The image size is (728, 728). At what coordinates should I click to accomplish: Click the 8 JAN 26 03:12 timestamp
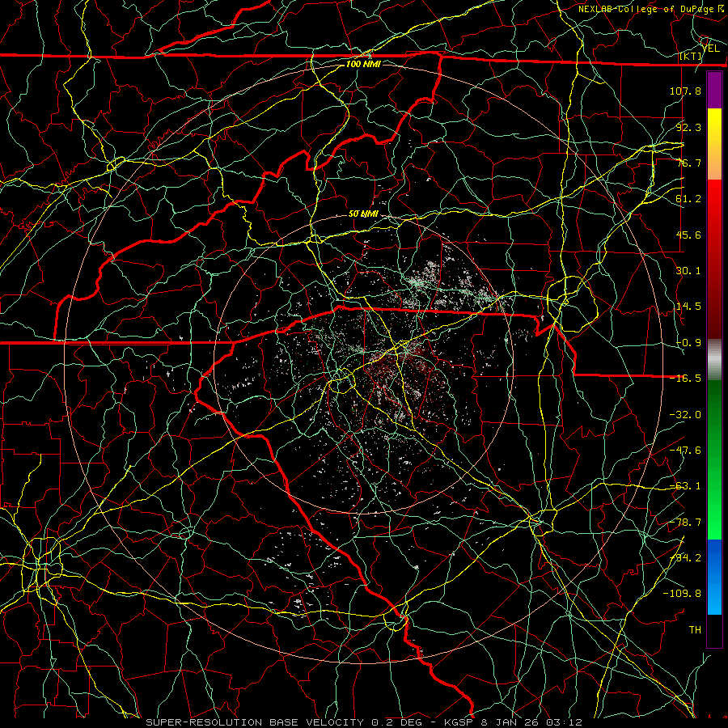click(531, 722)
